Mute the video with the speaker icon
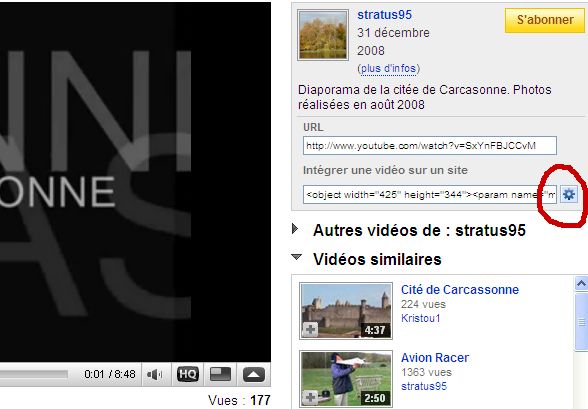This screenshot has width=588, height=409. [x=155, y=374]
